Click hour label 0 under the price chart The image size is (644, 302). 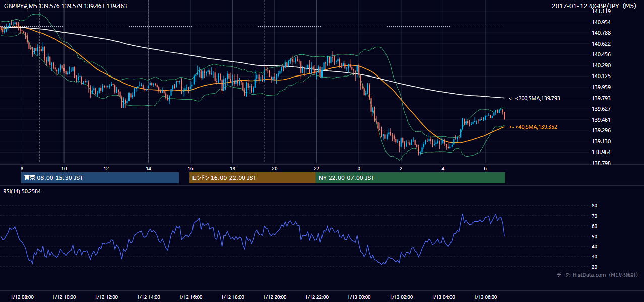point(359,168)
